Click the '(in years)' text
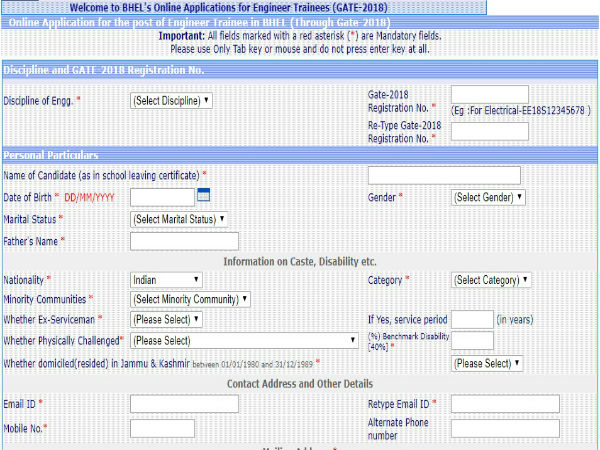 point(515,320)
